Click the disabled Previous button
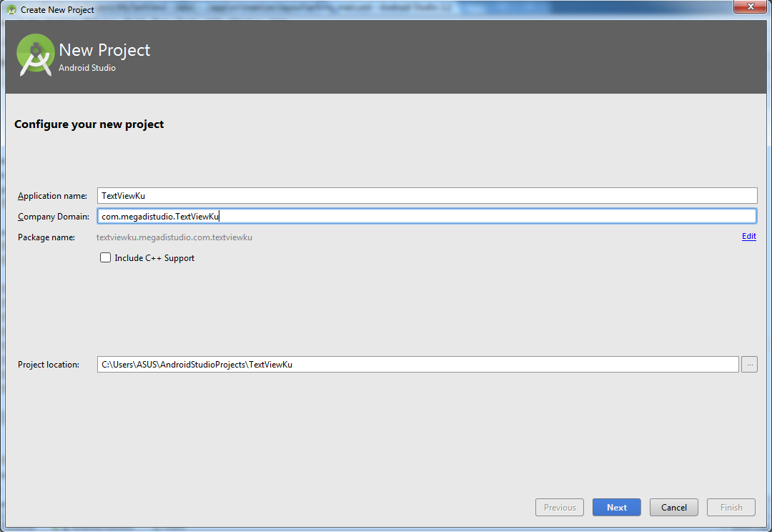Screen dimensions: 772x532 click(x=559, y=508)
